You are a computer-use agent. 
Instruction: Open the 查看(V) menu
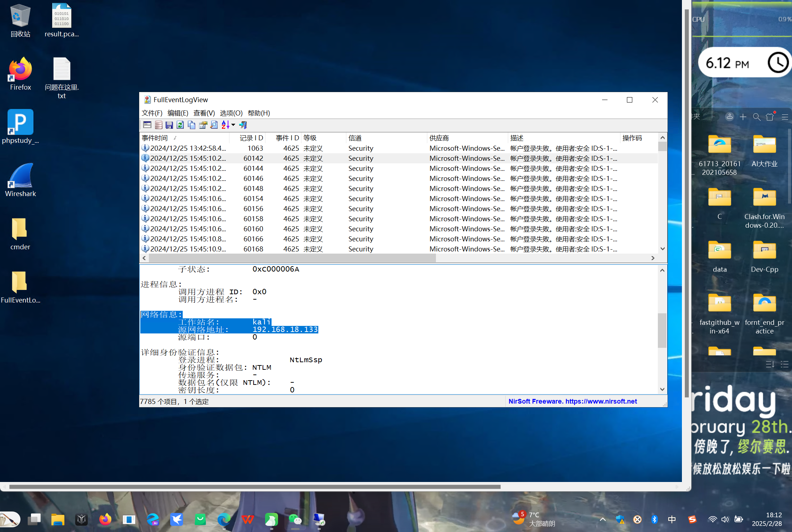click(x=204, y=113)
